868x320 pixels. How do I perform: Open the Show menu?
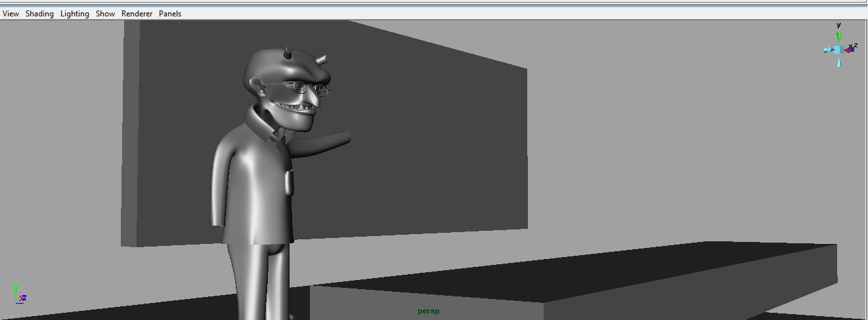point(105,14)
